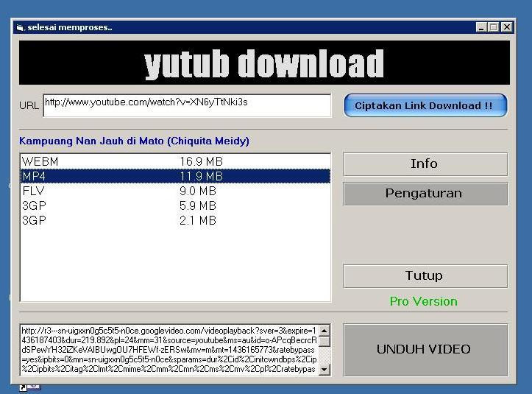Select the FLV 9.0 MB row

[x=175, y=191]
